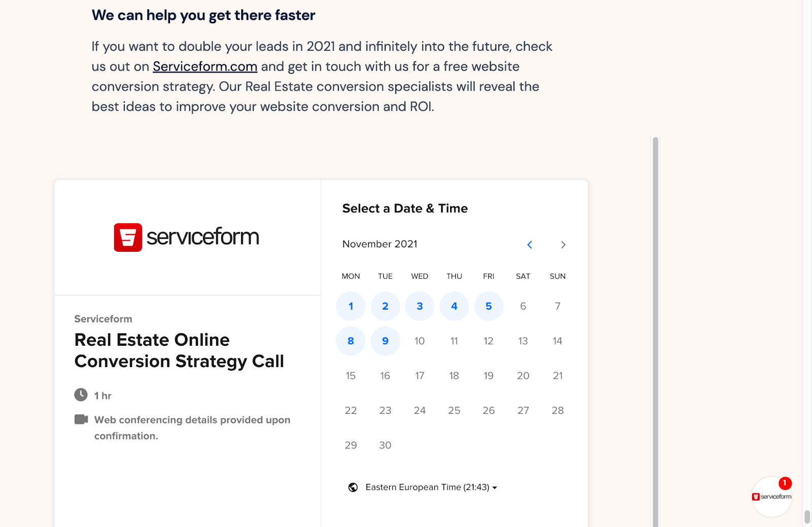
Task: Pick Wednesday November 3 date
Action: point(420,306)
